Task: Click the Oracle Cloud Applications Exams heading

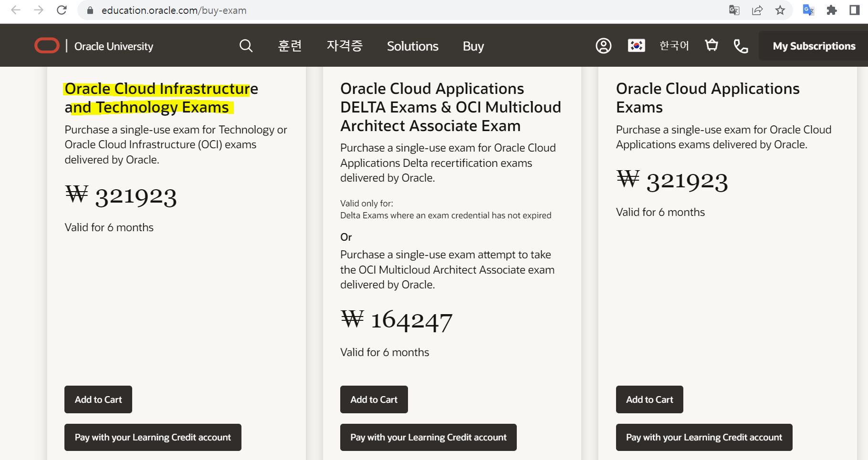Action: 708,98
